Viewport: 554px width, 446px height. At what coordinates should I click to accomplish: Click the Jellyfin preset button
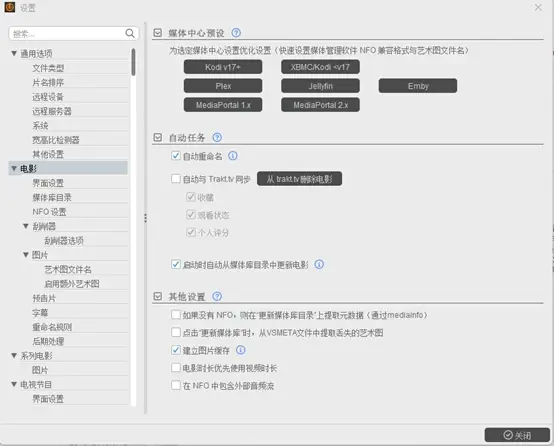pos(320,86)
